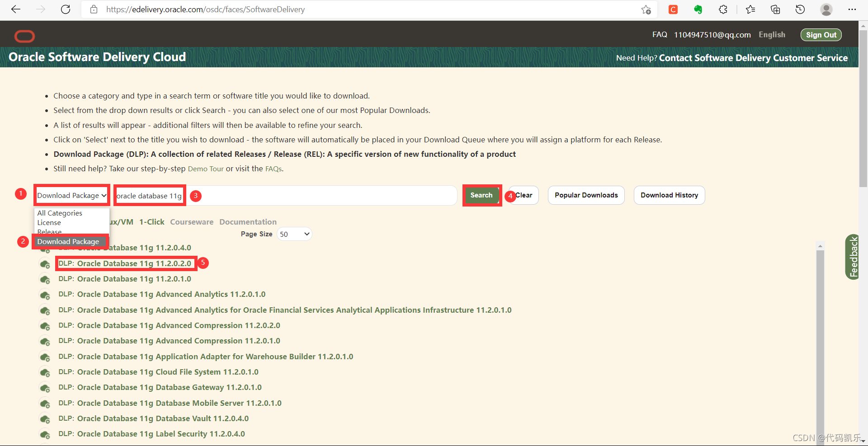
Task: Click download icon beside Advanced Analytics 11.2.0.1.0
Action: [x=45, y=295]
